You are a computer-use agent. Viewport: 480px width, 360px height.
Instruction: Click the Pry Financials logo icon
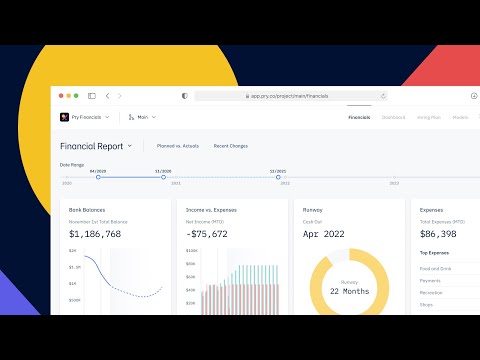point(64,117)
